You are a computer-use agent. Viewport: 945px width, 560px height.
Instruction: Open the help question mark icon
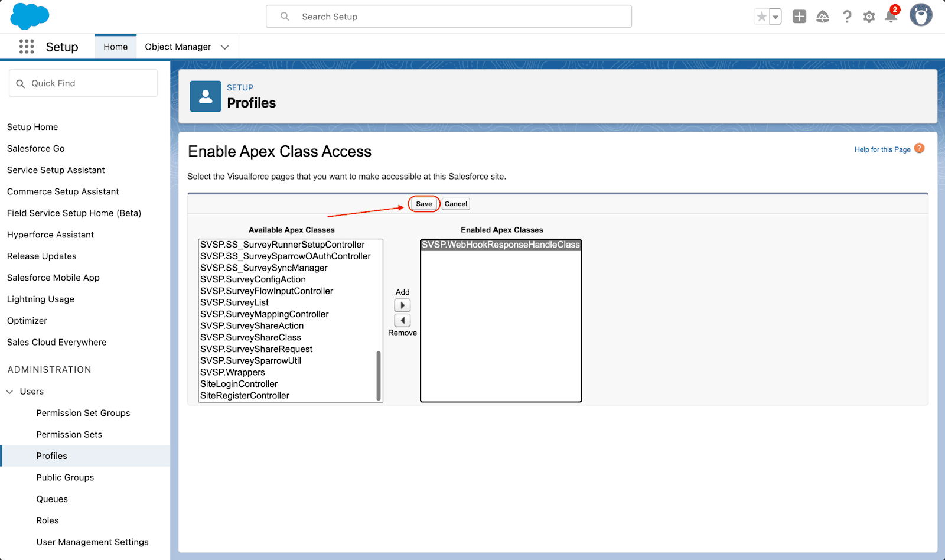click(x=847, y=17)
